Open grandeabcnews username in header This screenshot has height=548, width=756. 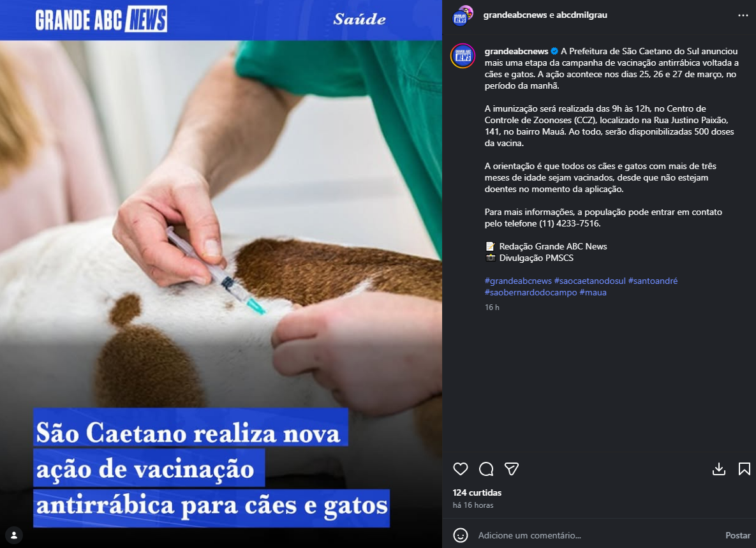[515, 15]
